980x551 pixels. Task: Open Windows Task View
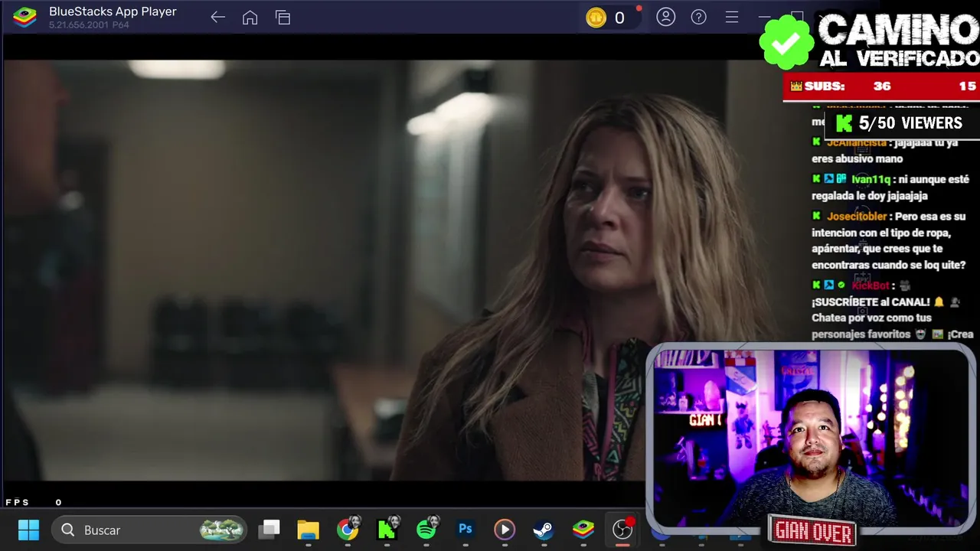pos(269,529)
